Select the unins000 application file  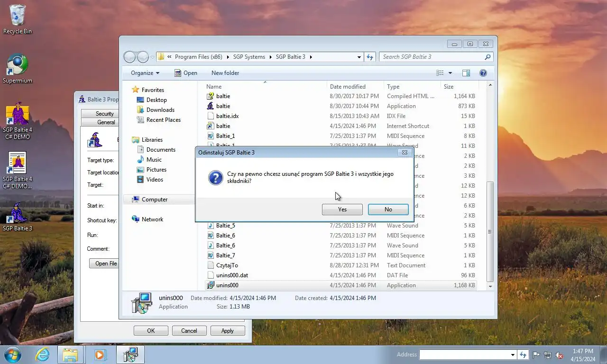pos(340,285)
